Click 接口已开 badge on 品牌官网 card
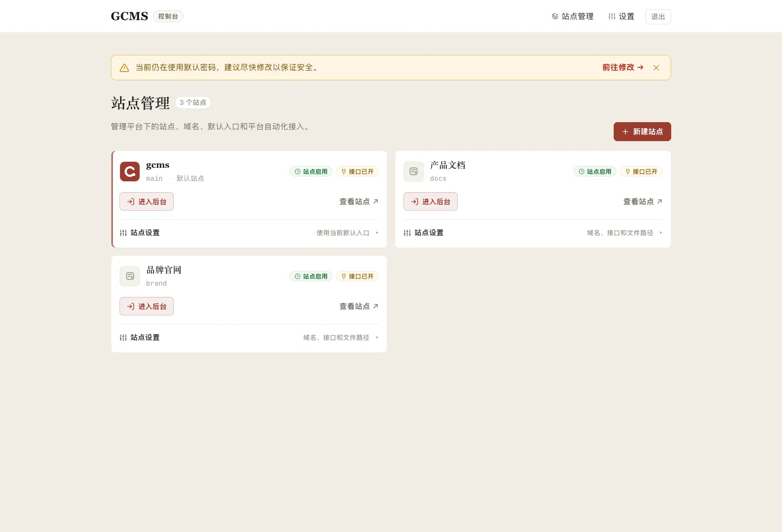 (x=357, y=276)
